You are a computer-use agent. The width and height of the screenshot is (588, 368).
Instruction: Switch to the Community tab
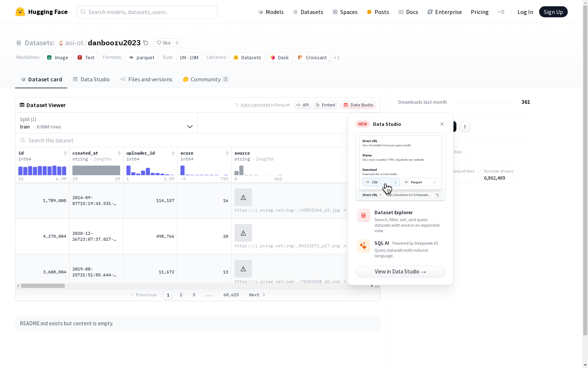coord(205,79)
